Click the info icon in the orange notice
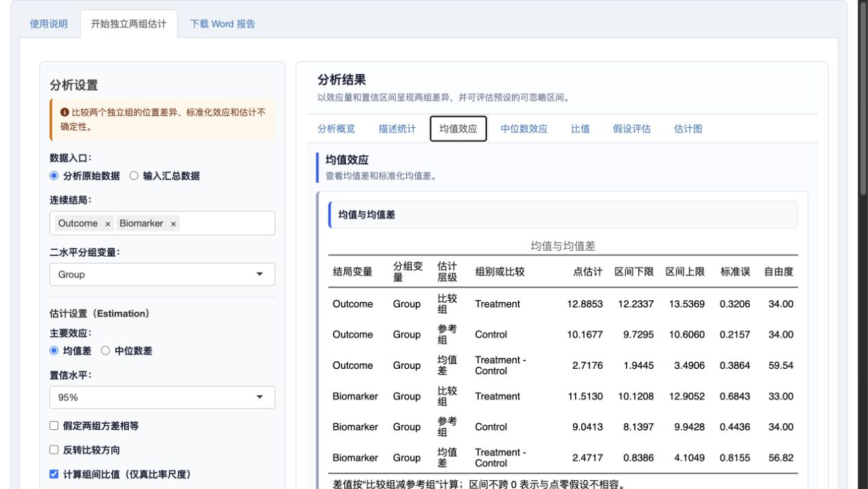868x489 pixels. tap(64, 112)
